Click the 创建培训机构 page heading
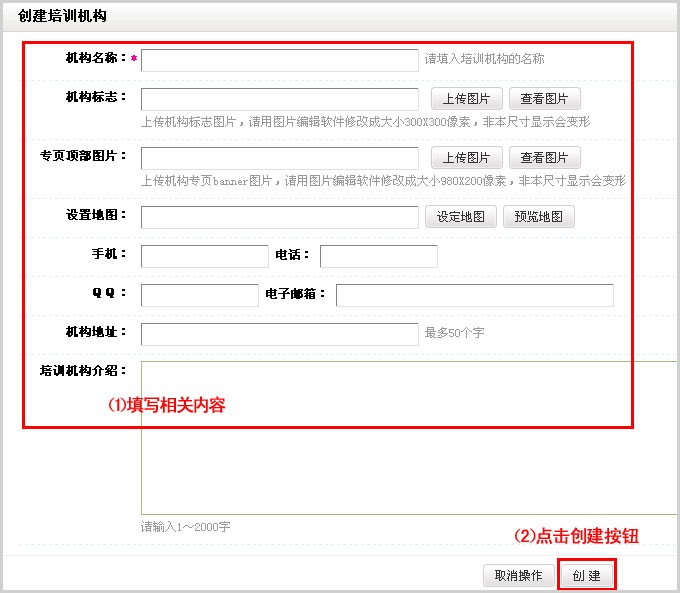Viewport: 680px width, 593px height. [62, 16]
